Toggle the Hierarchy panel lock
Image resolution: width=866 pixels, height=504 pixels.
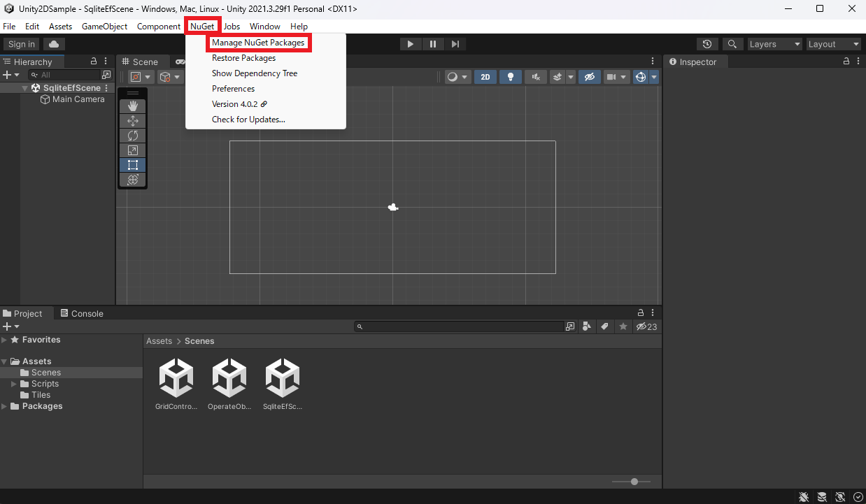click(x=94, y=62)
